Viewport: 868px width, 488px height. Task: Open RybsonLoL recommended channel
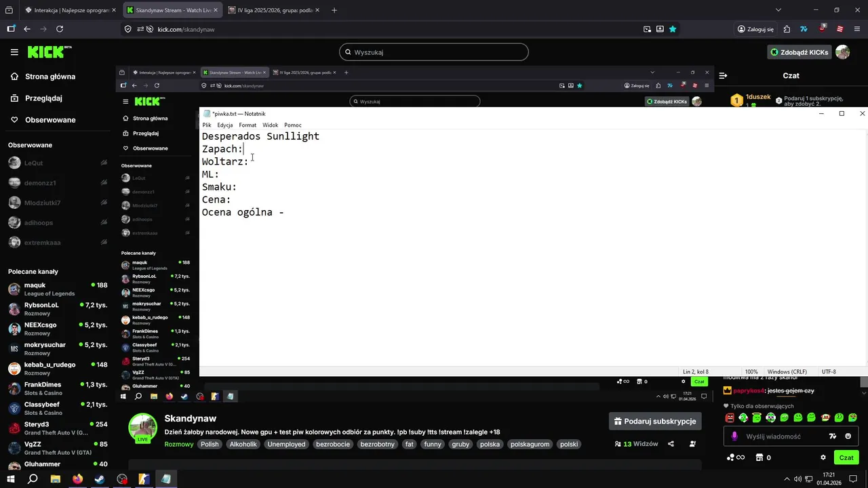pos(58,309)
